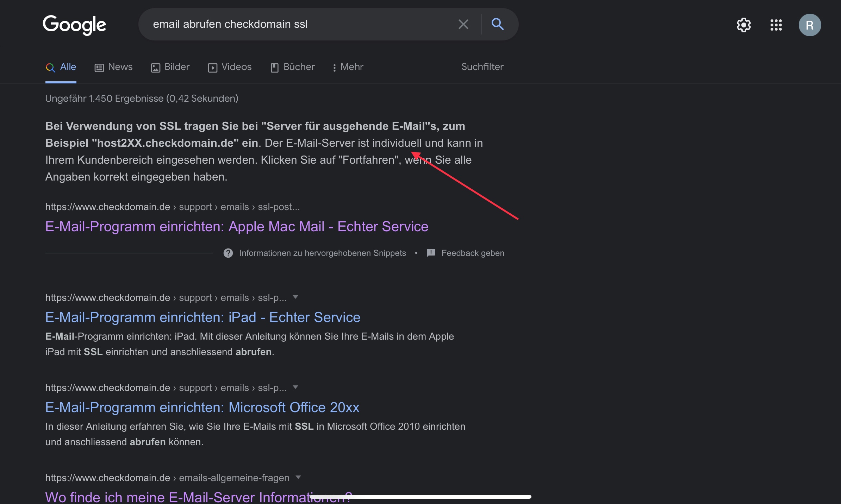Click the Feedback geben icon
Screen dimensions: 841x504
(431, 253)
